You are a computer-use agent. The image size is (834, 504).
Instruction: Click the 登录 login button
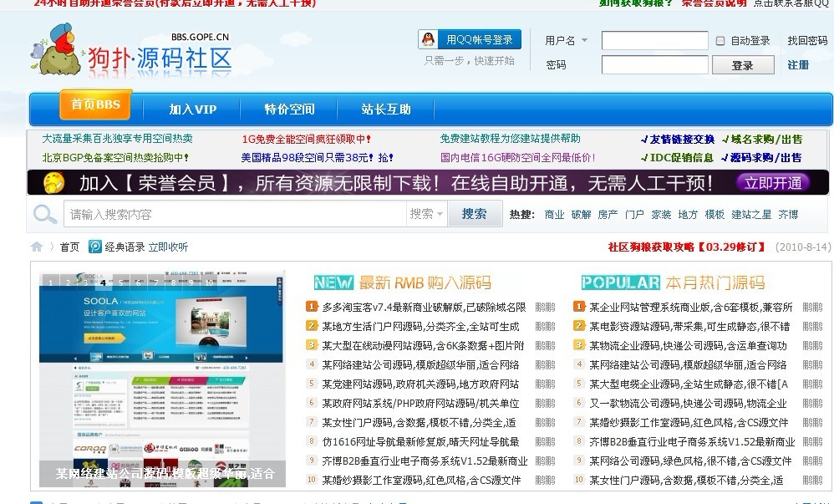pos(742,64)
